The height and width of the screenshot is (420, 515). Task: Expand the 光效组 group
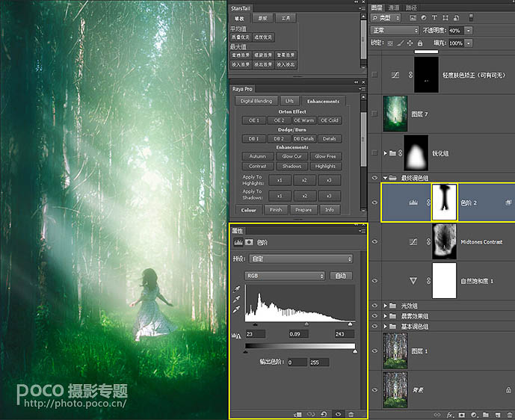coord(385,306)
